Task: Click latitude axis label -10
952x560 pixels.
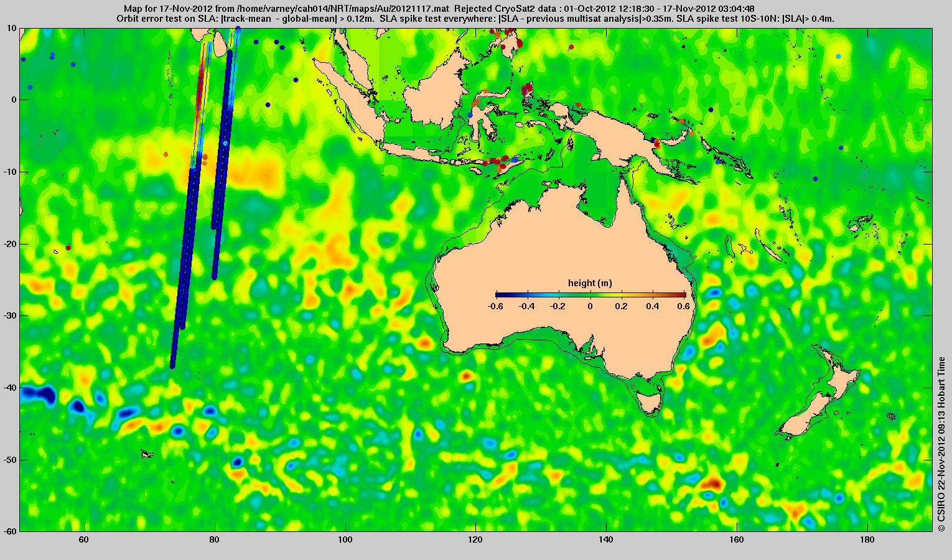Action: tap(11, 172)
